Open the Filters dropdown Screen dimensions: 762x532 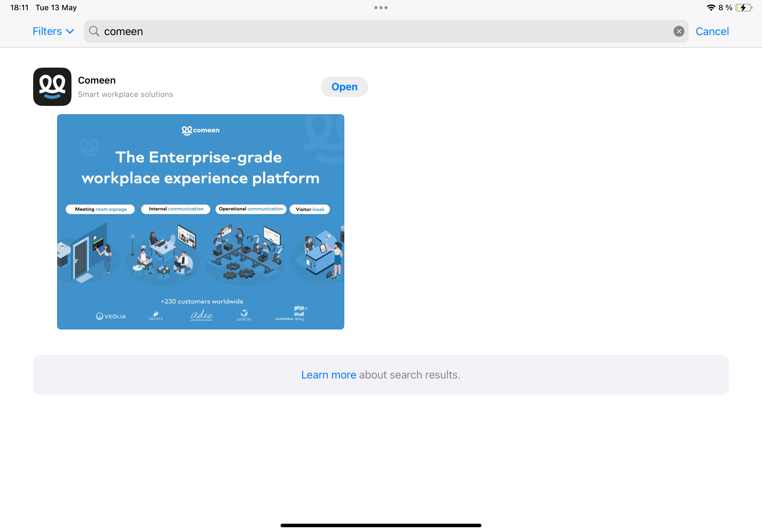pyautogui.click(x=53, y=31)
